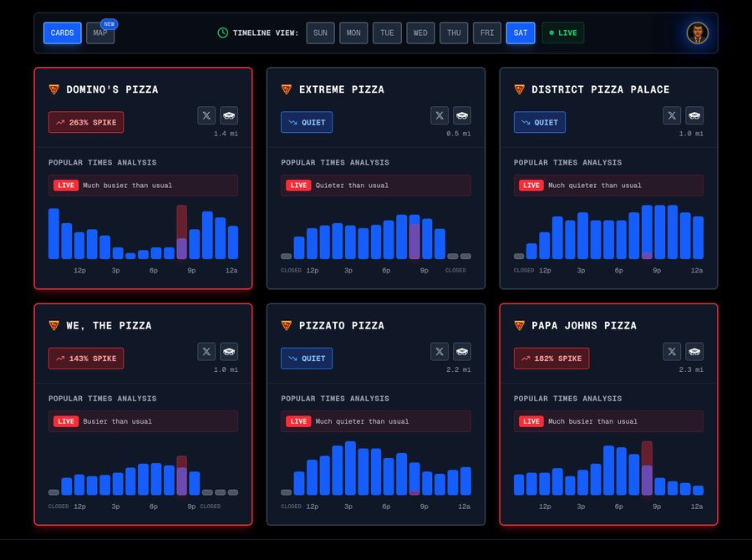Click the 0.5 mi distance label
This screenshot has width=752, height=560.
[x=459, y=134]
